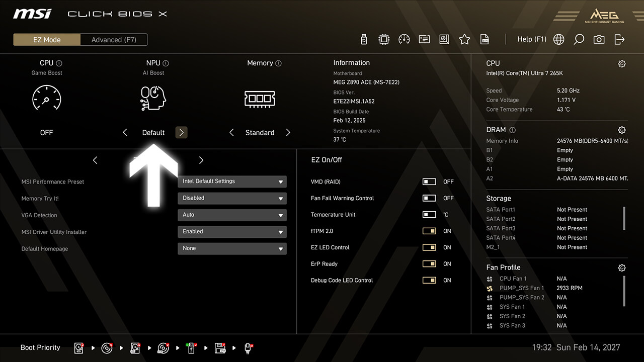644x362 pixels.
Task: Toggle the ErP Ready switch
Action: tap(429, 263)
